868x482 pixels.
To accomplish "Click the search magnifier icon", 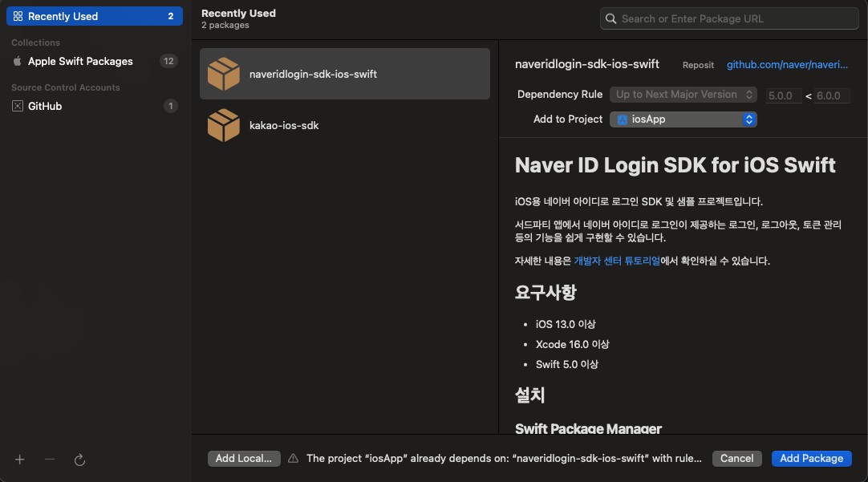I will coord(611,18).
